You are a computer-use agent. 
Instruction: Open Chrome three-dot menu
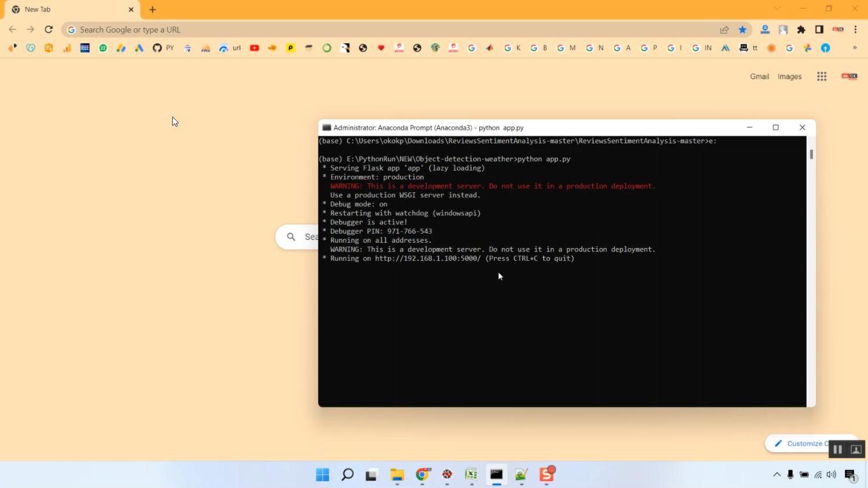(x=856, y=29)
